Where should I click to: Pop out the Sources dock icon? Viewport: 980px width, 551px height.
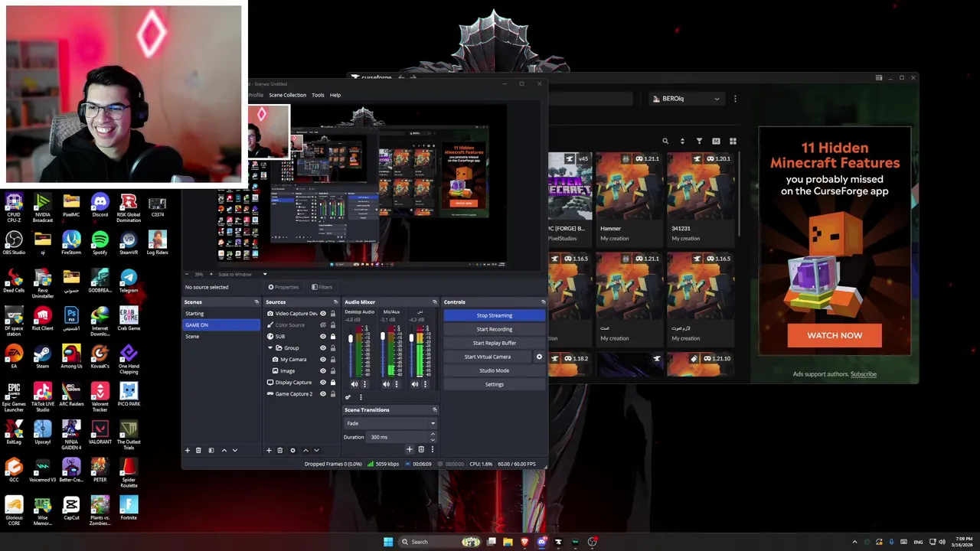click(x=335, y=302)
